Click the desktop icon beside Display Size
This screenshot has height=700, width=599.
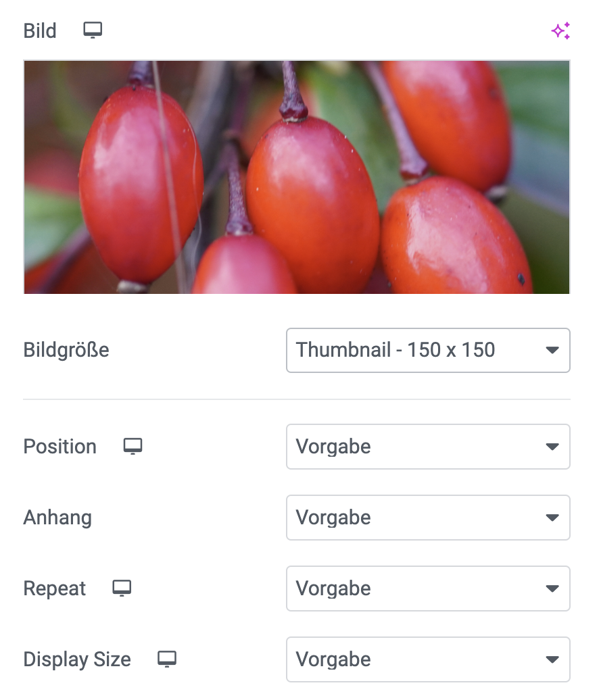[167, 659]
